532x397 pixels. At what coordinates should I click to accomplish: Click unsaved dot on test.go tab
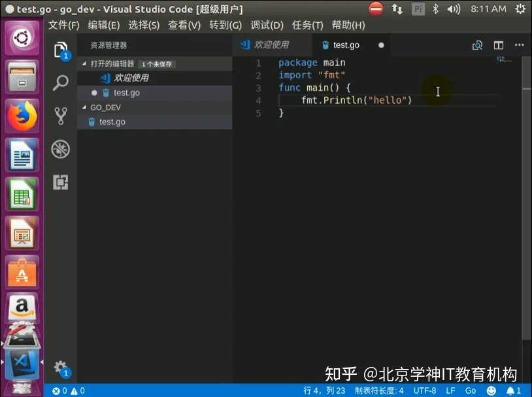tap(381, 45)
